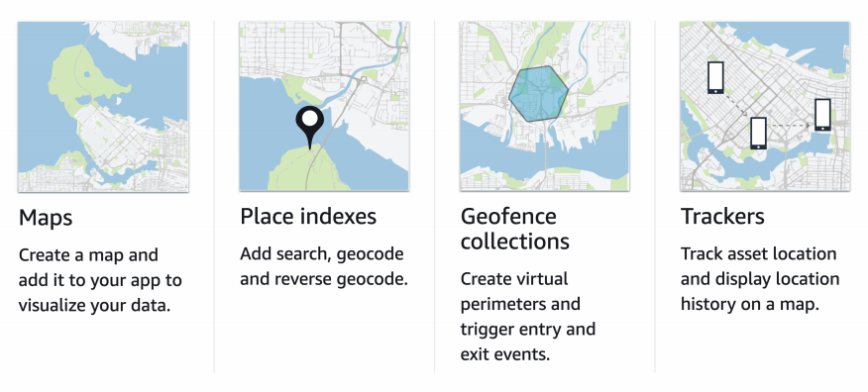This screenshot has width=868, height=392.
Task: Click the 'Create a map and add it' description
Action: point(100,280)
